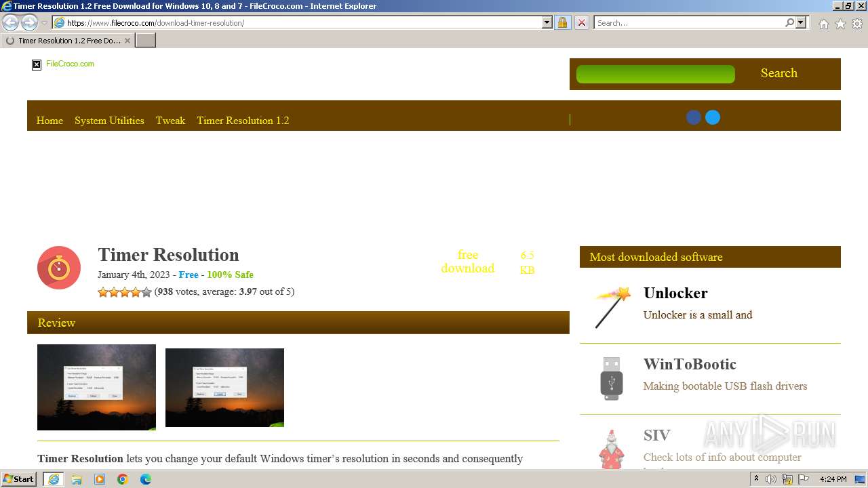Image resolution: width=868 pixels, height=488 pixels.
Task: Start a search with the magnifier icon
Action: click(x=789, y=22)
